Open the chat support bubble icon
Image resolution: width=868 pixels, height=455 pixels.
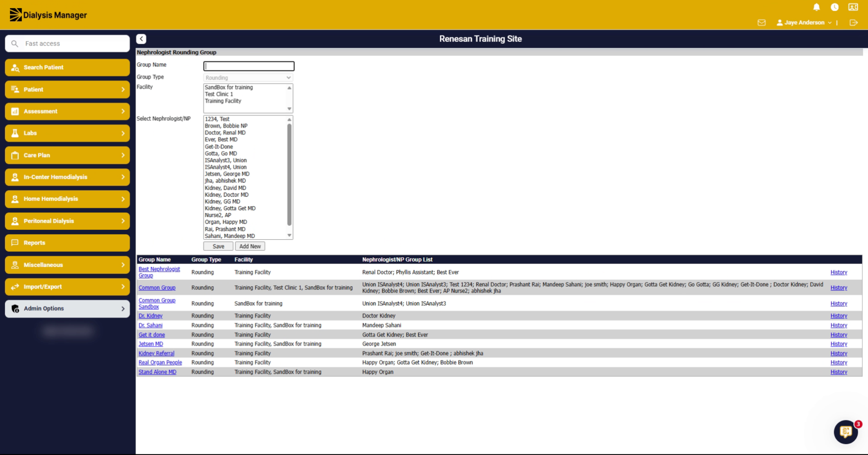846,432
